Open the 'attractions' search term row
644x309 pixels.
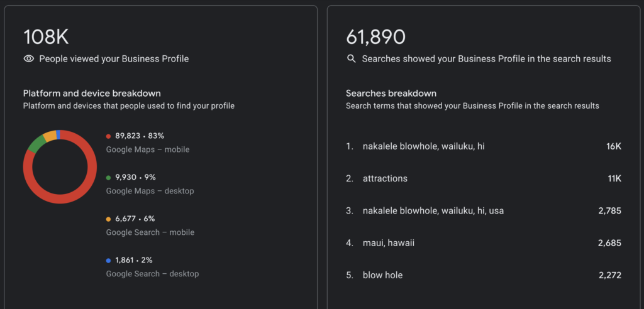point(484,178)
